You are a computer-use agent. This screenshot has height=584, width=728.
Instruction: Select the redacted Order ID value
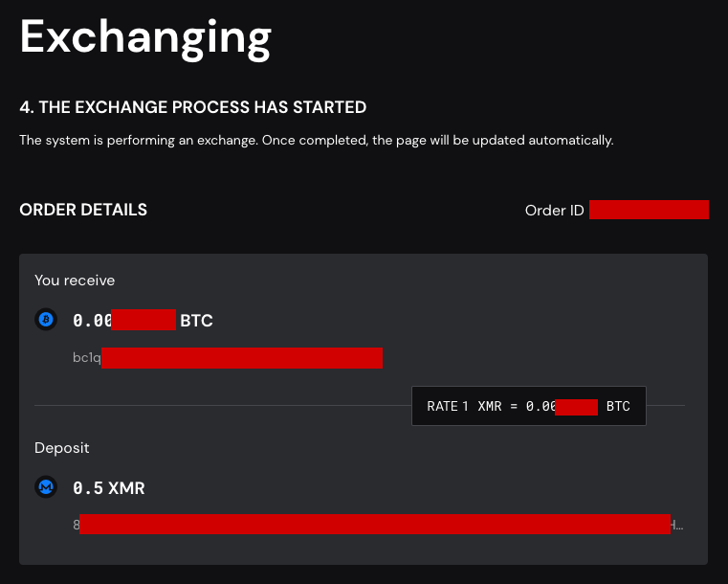649,210
